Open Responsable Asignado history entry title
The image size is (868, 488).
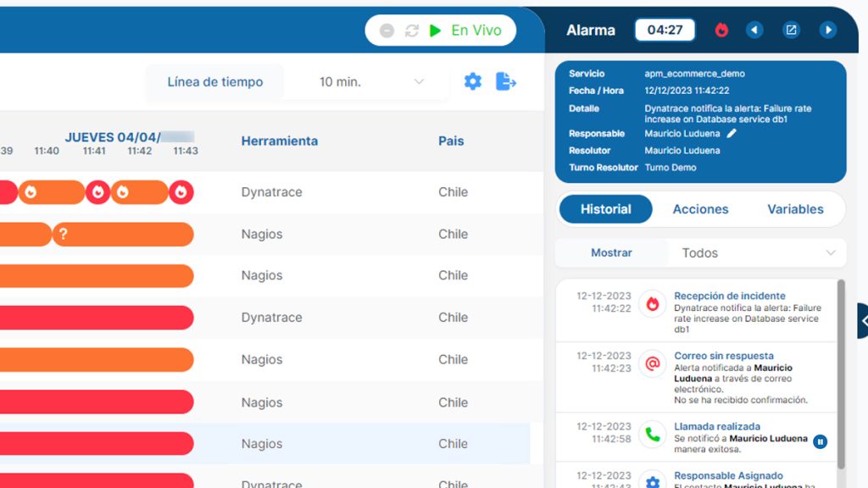tap(728, 476)
